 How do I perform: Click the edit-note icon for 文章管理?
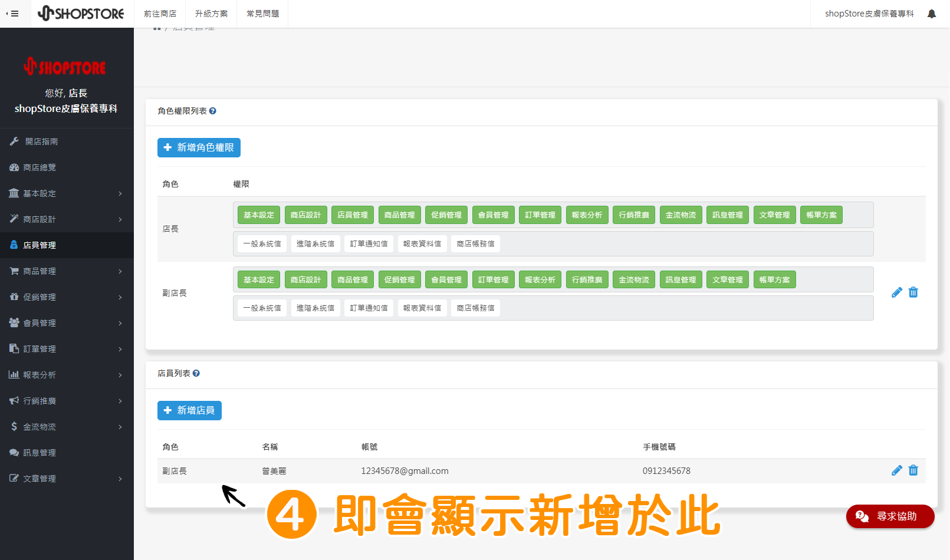point(14,479)
